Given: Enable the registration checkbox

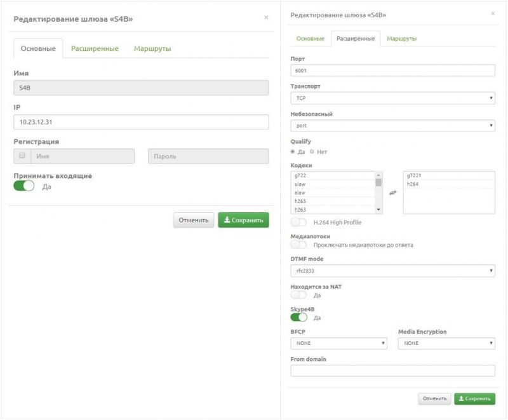Looking at the screenshot, I should (x=22, y=156).
